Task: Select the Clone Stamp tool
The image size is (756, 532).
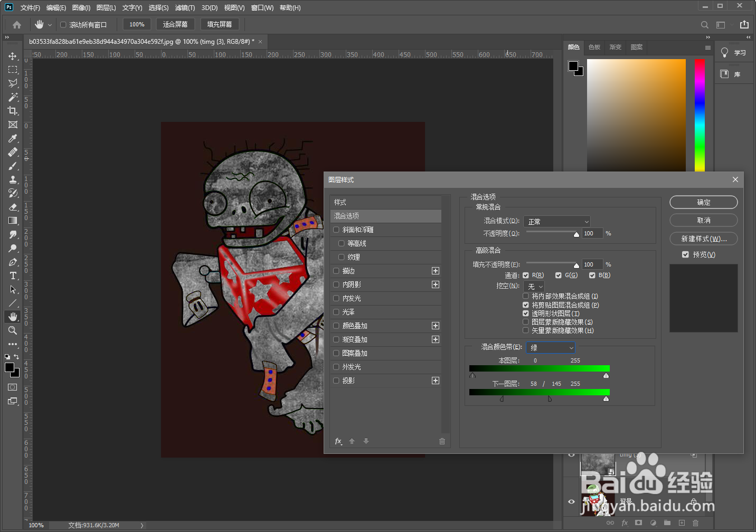Action: pos(13,179)
